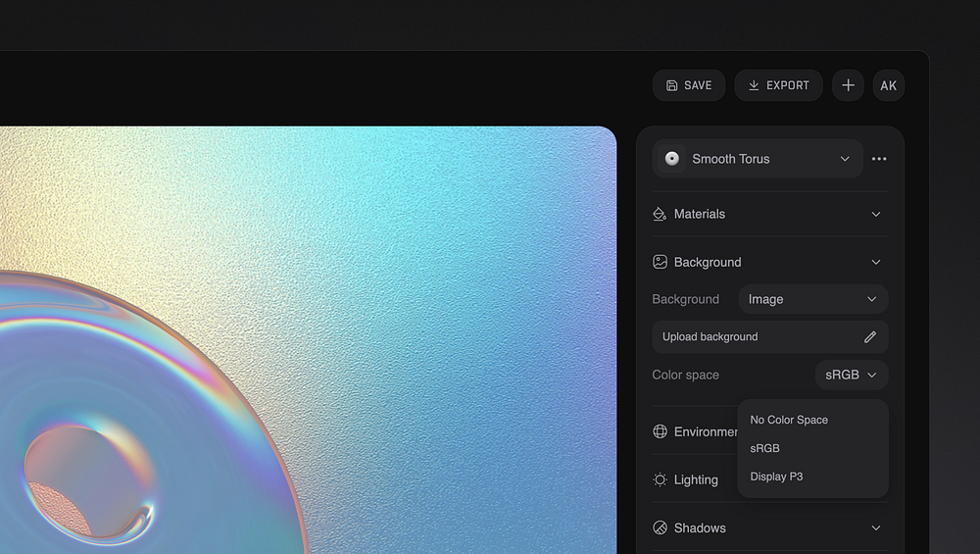Screen dimensions: 980x554
Task: Click the Materials paint bucket icon
Action: (660, 214)
